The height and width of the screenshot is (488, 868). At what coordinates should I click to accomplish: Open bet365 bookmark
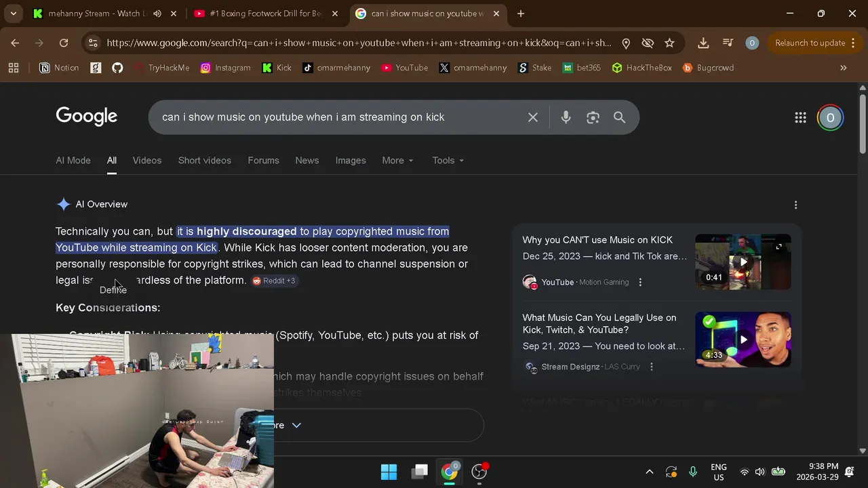click(582, 68)
